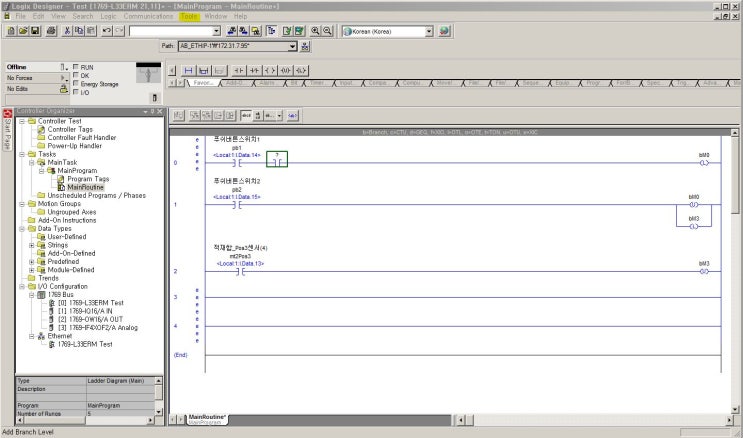743x438 pixels.
Task: Open the communication Path dropdown
Action: coord(291,47)
